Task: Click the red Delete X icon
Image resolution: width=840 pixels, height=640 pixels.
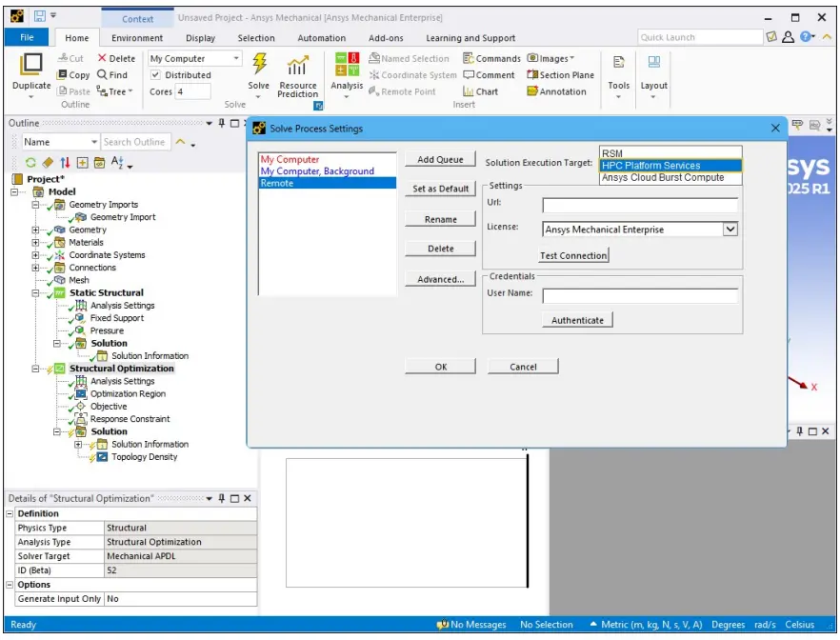Action: pyautogui.click(x=102, y=58)
